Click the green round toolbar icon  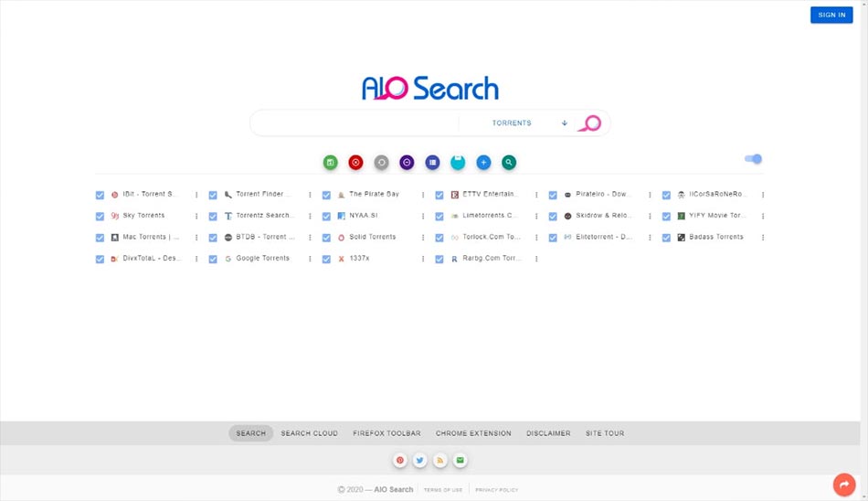331,163
